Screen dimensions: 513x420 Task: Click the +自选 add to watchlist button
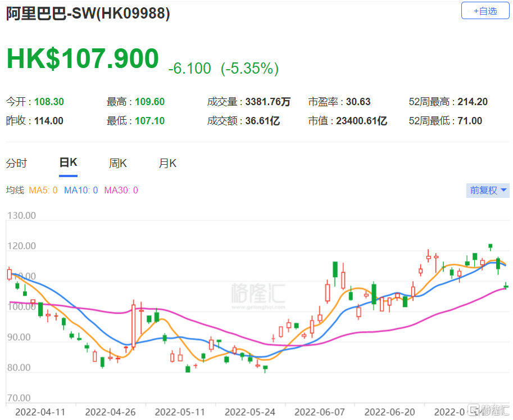click(x=485, y=10)
